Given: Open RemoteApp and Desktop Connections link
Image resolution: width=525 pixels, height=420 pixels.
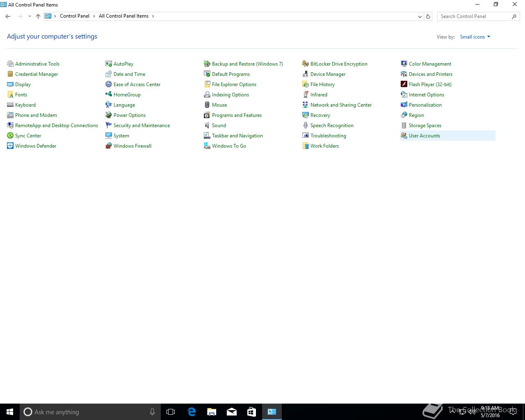Looking at the screenshot, I should click(57, 126).
